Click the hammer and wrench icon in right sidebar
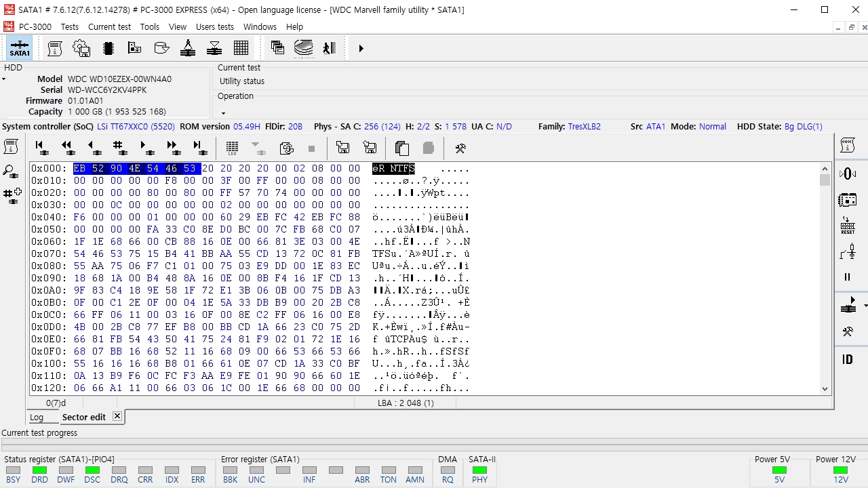Viewport: 868px width, 488px height. 848,331
